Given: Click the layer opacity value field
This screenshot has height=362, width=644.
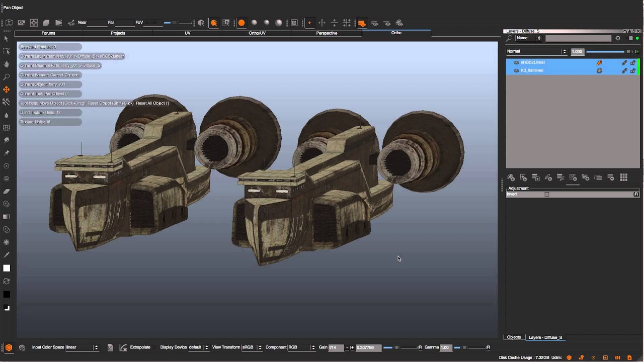Looking at the screenshot, I should (x=577, y=51).
